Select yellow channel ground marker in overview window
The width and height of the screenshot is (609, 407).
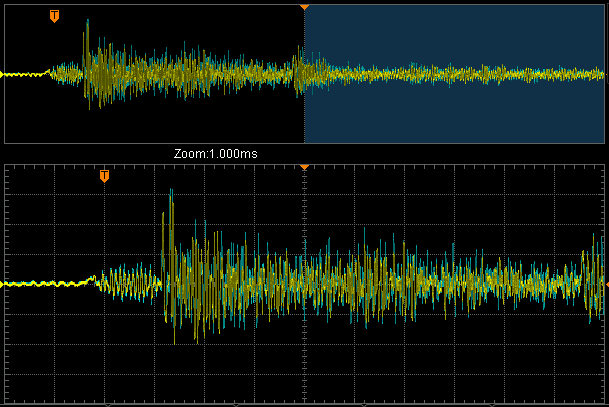click(2, 74)
